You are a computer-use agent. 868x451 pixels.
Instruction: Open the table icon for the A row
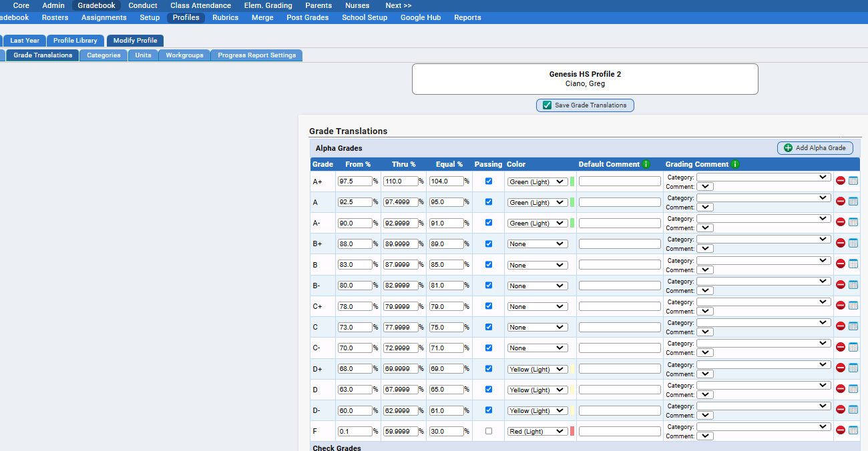coord(853,201)
